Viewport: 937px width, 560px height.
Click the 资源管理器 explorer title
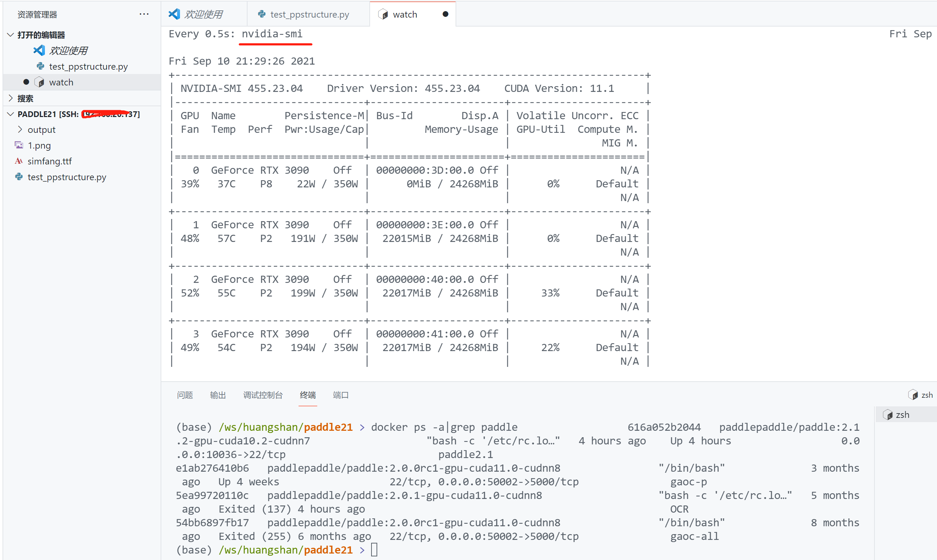coord(37,14)
